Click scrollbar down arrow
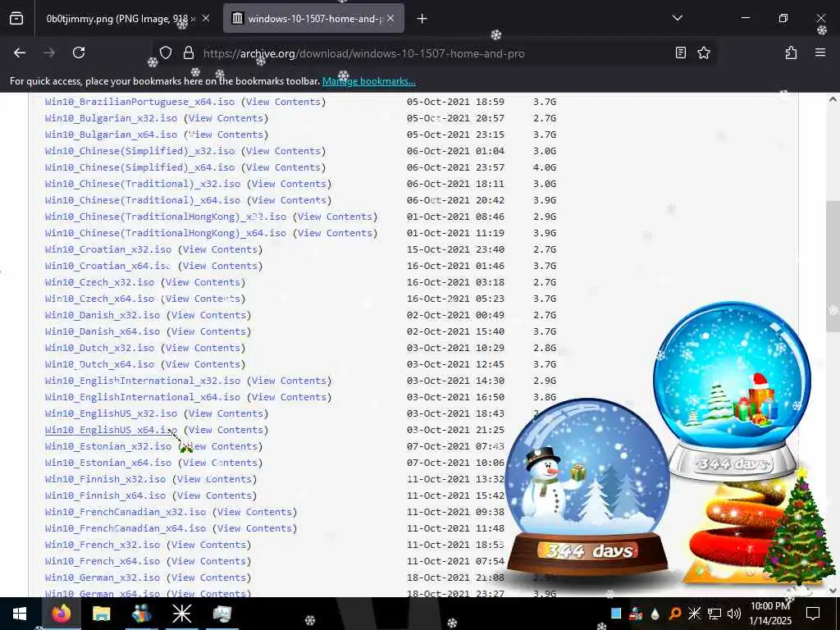Viewport: 840px width, 630px height. (833, 591)
